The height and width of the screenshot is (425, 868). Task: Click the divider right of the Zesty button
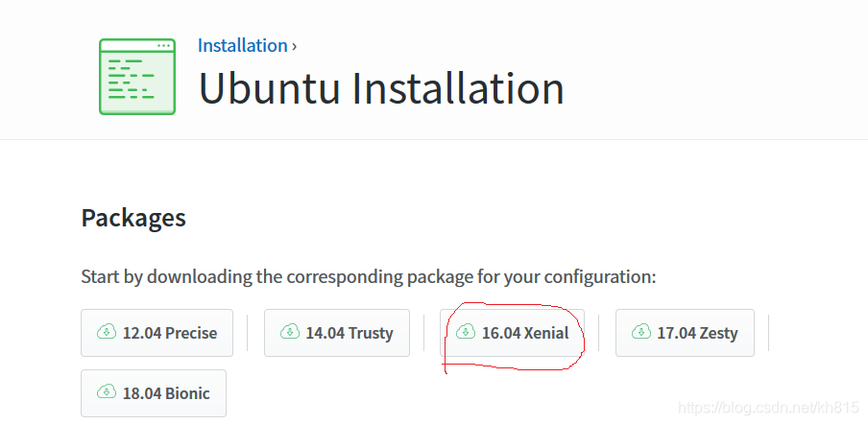click(x=768, y=333)
